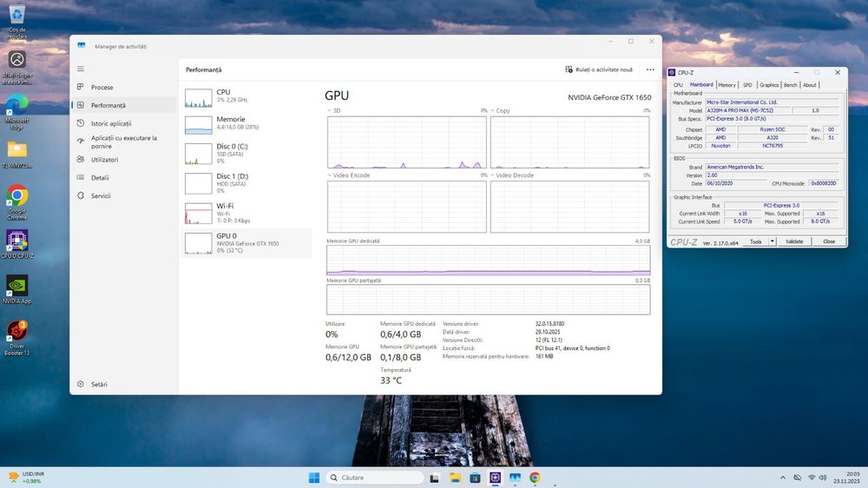Open Task View on the taskbar

click(x=435, y=478)
